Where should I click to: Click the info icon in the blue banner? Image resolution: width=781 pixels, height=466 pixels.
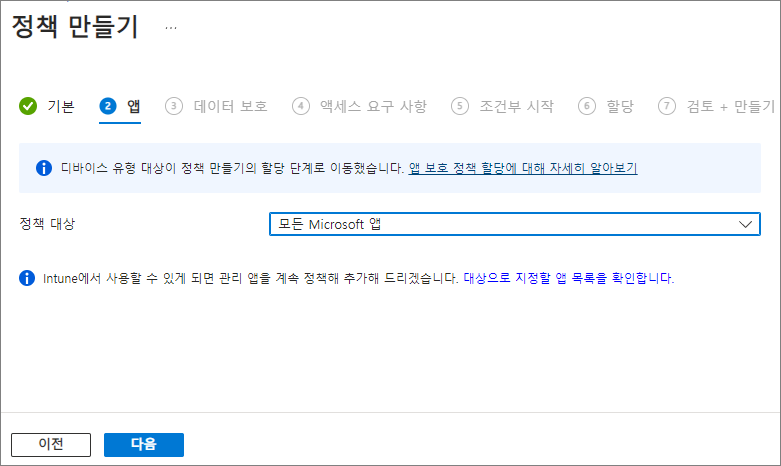coord(44,168)
